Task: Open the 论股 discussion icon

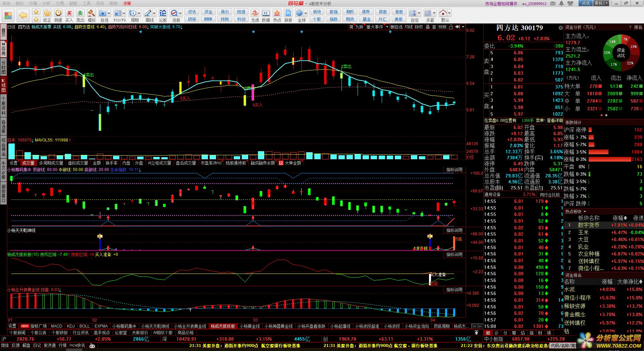Action: click(x=163, y=13)
